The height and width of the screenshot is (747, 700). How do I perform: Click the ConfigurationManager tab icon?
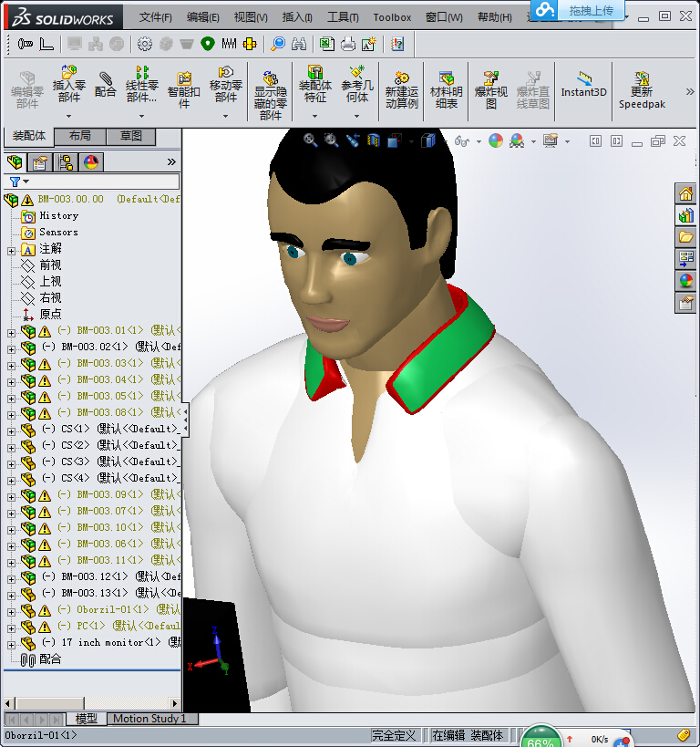pos(66,162)
